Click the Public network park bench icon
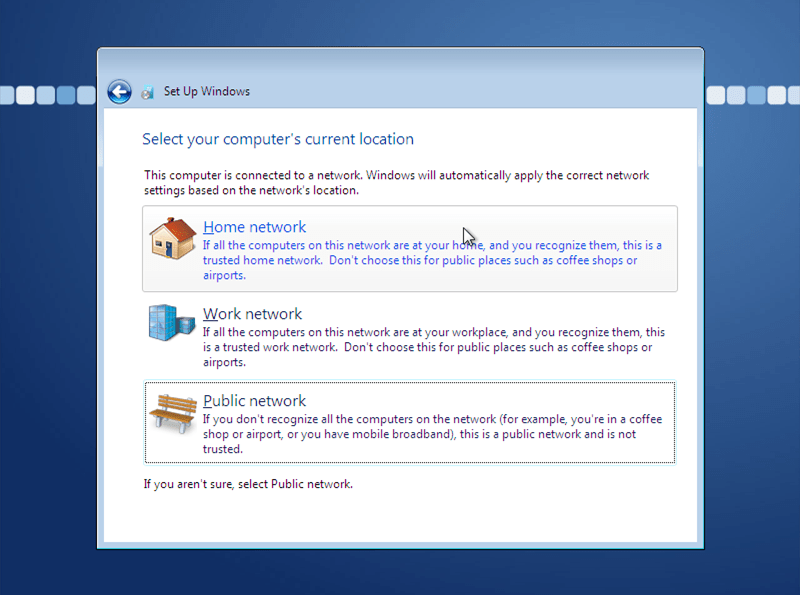The image size is (800, 595). point(171,411)
